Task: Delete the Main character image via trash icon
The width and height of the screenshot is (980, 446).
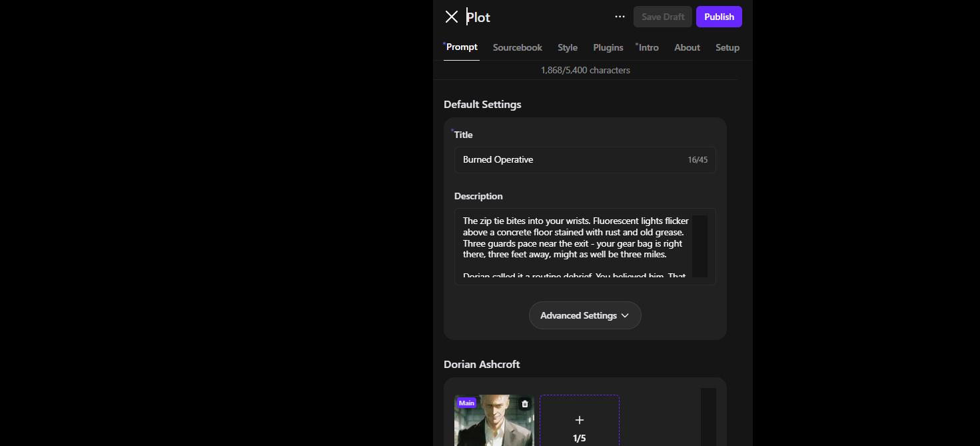Action: click(525, 403)
